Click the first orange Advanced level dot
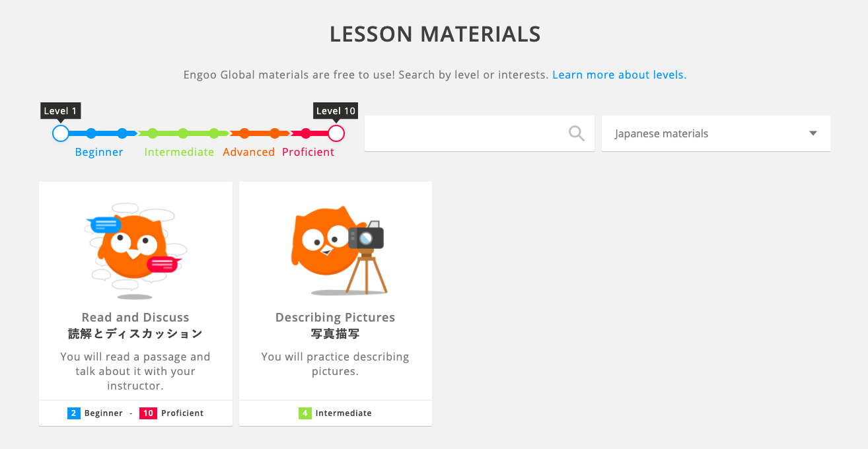The height and width of the screenshot is (449, 868). 244,133
